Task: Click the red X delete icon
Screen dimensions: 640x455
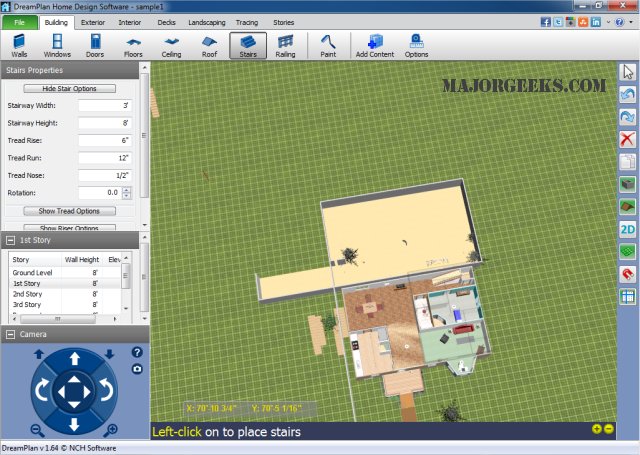Action: (x=627, y=139)
